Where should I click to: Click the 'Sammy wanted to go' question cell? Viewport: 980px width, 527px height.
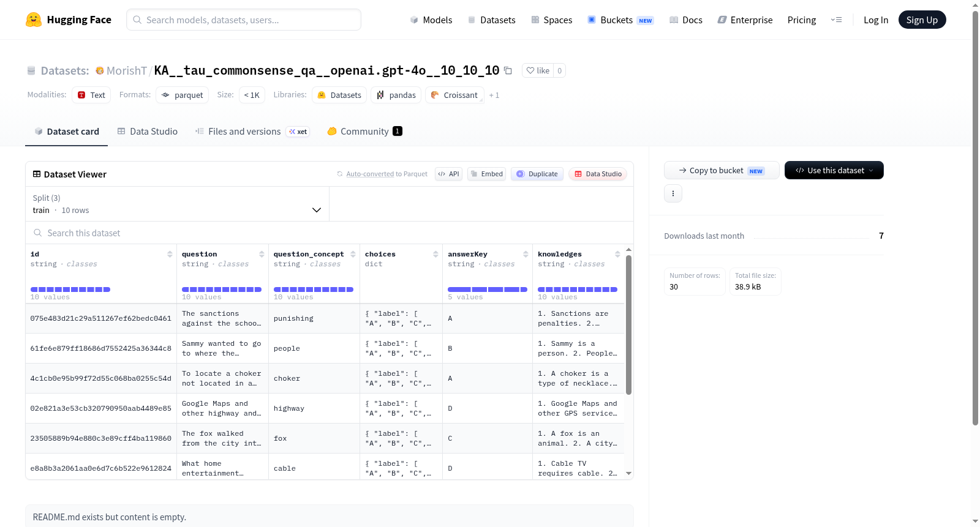click(222, 348)
